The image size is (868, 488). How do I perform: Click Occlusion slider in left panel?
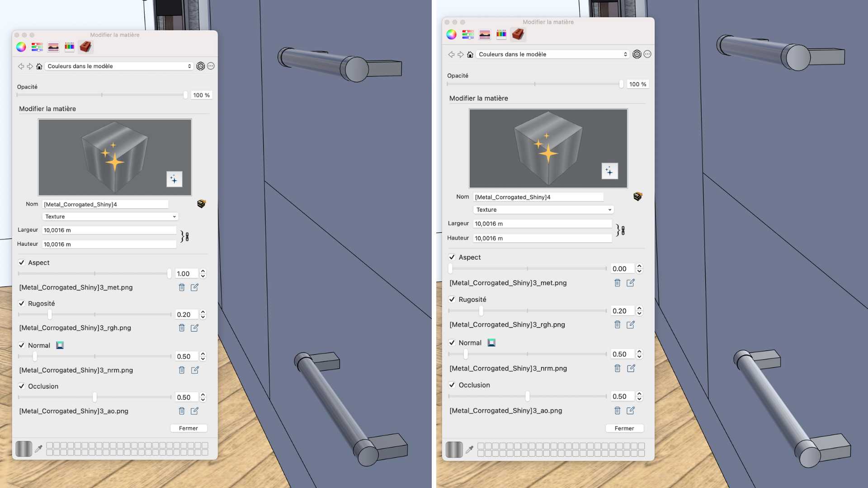[95, 397]
